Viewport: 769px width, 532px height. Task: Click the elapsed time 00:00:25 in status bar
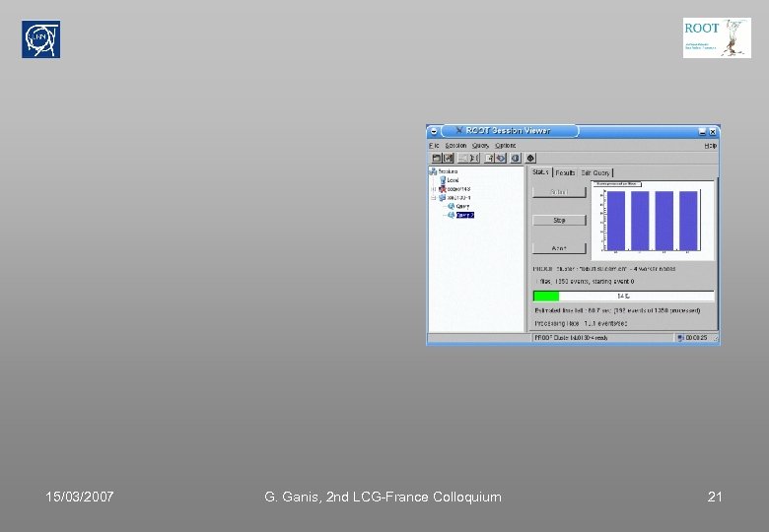696,338
